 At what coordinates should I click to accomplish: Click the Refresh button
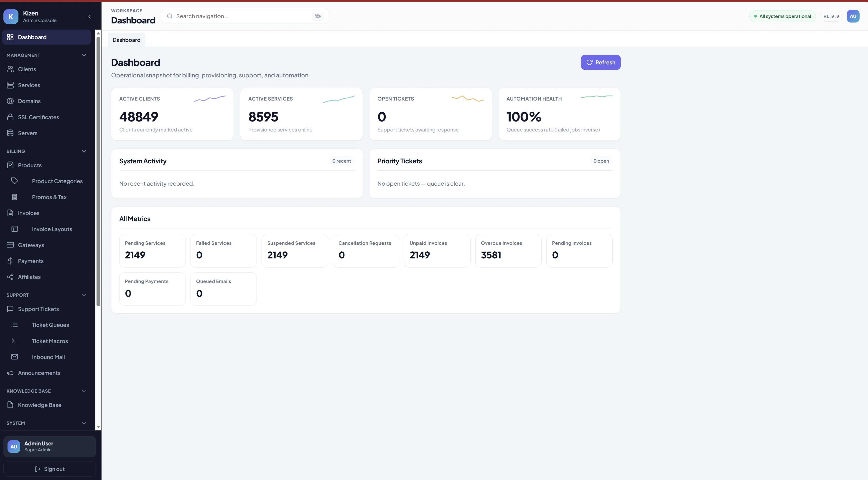[601, 62]
